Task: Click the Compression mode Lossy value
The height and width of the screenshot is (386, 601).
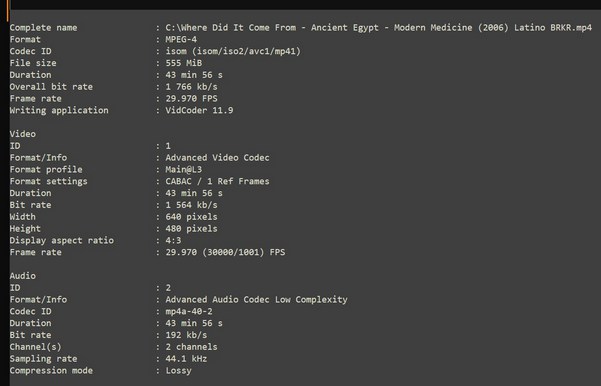Action: coord(178,371)
